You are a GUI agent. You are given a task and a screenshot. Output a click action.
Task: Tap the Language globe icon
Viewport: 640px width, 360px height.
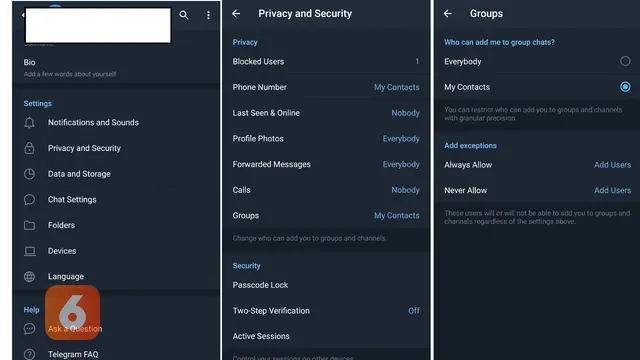point(29,276)
